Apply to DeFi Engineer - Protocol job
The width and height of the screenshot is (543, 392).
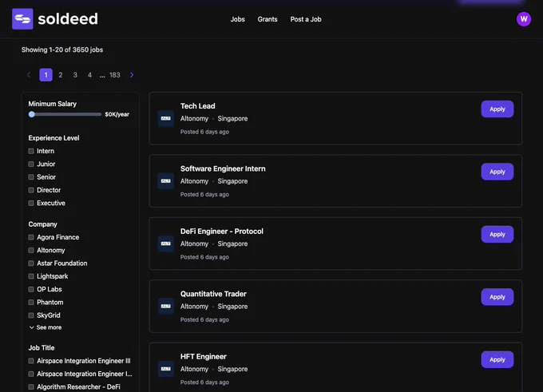point(497,235)
